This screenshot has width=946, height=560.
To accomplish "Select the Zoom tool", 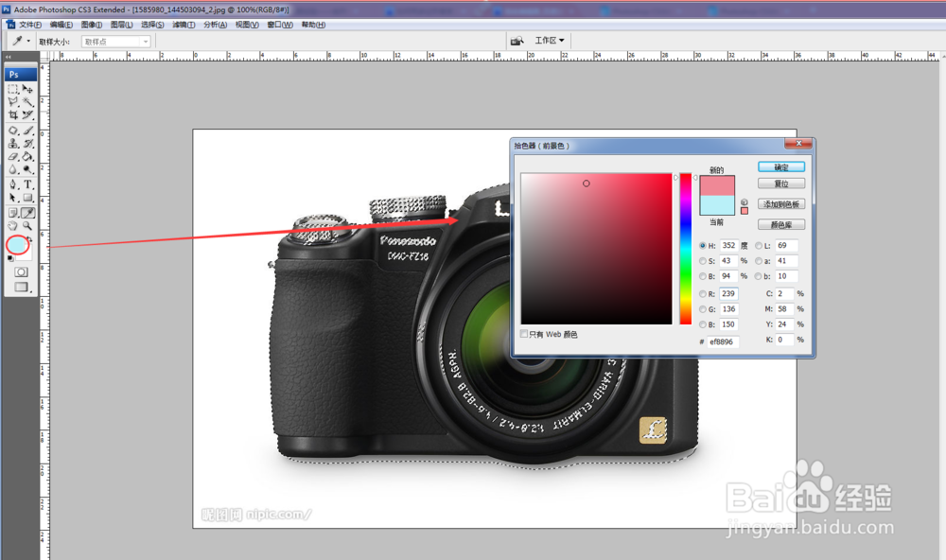I will [27, 226].
